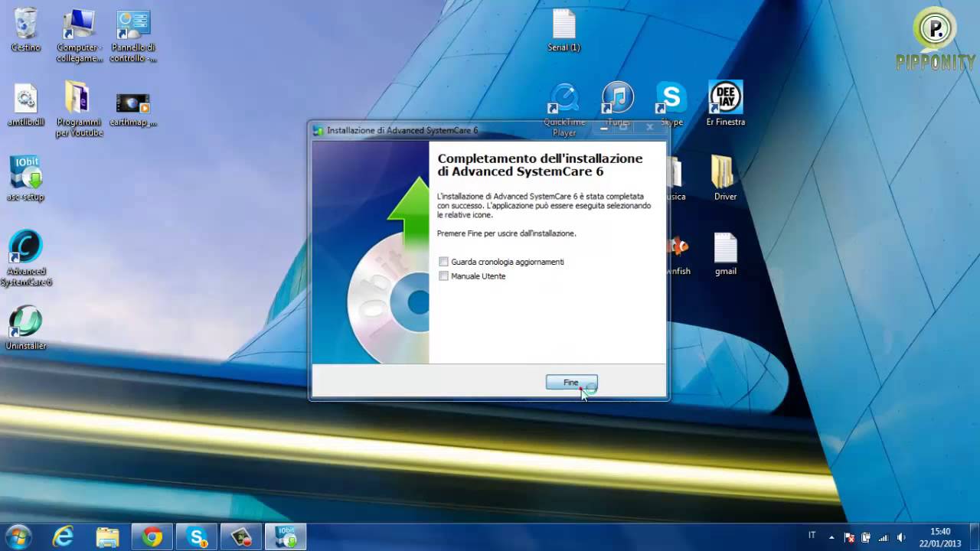Image resolution: width=980 pixels, height=551 pixels.
Task: Open the IObit Uninstaller desktop shortcut
Action: pyautogui.click(x=26, y=328)
